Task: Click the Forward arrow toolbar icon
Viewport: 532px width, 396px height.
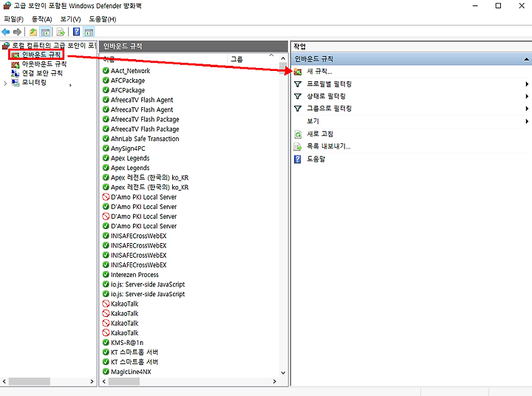Action: (17, 32)
